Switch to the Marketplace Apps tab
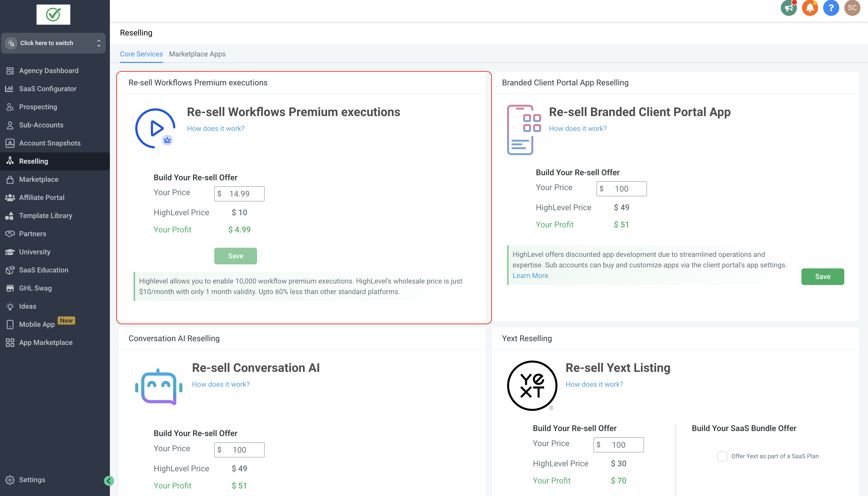The width and height of the screenshot is (868, 496). tap(197, 54)
